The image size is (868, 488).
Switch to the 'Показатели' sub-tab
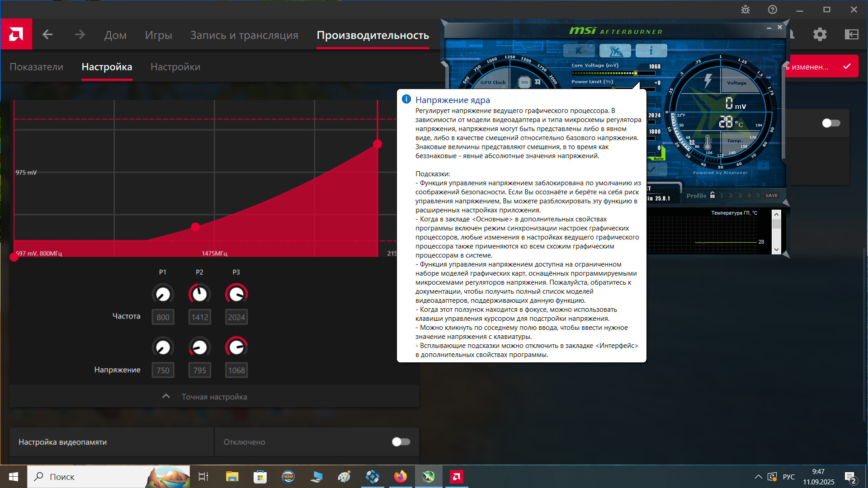point(37,67)
